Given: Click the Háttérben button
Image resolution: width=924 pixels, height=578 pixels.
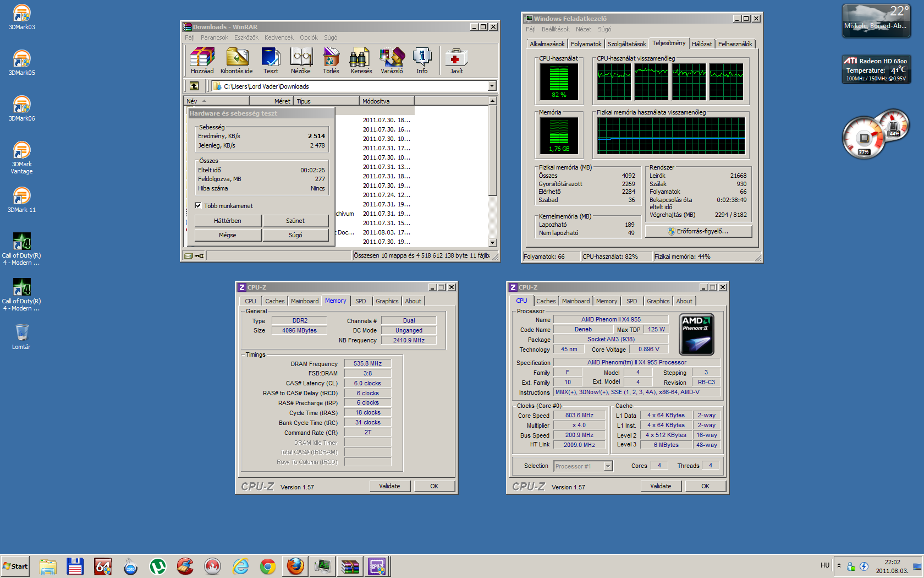Looking at the screenshot, I should click(228, 221).
